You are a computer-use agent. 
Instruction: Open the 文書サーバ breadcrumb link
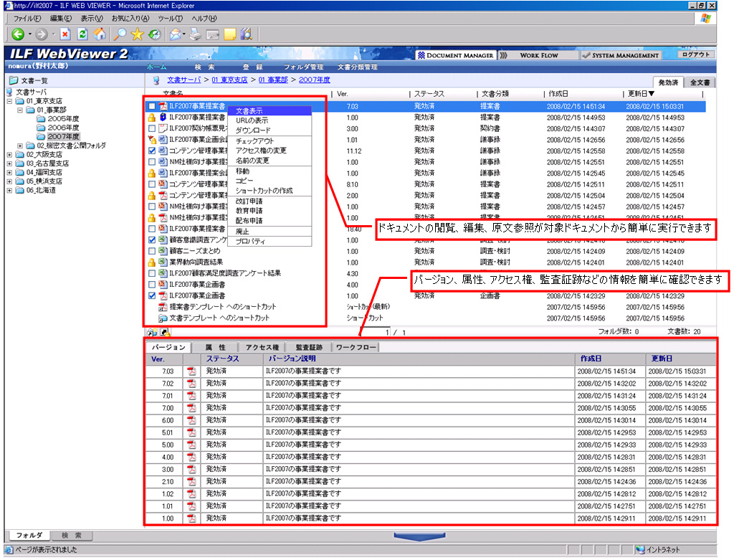184,80
